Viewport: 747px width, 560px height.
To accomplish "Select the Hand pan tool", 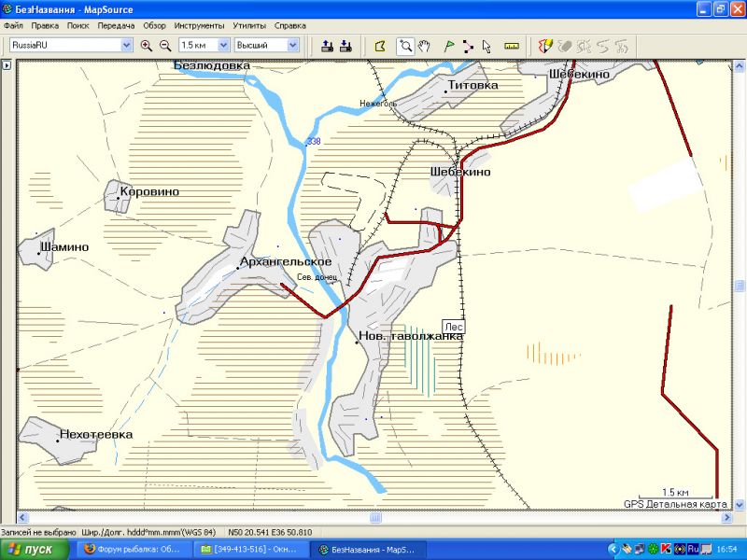I will pos(424,46).
